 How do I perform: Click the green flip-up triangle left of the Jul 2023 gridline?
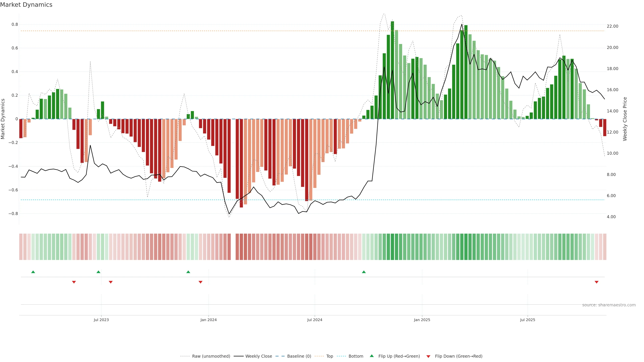[x=98, y=272]
